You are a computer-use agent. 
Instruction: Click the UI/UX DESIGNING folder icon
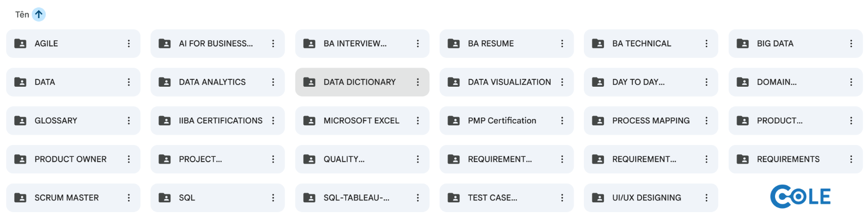598,198
